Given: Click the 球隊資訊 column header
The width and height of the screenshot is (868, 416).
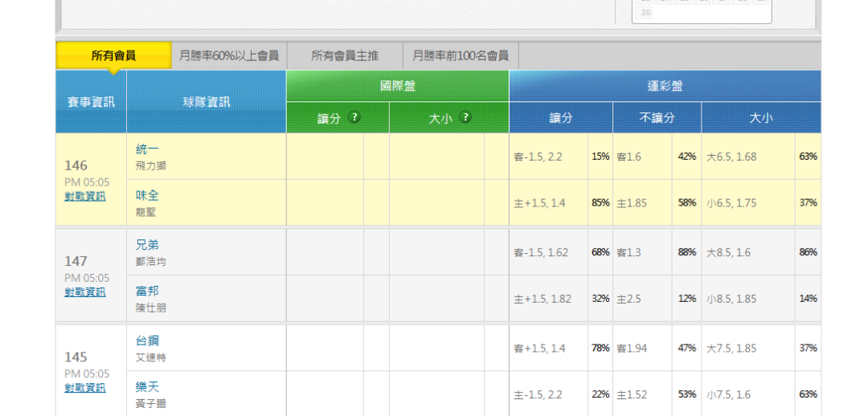Looking at the screenshot, I should [207, 102].
